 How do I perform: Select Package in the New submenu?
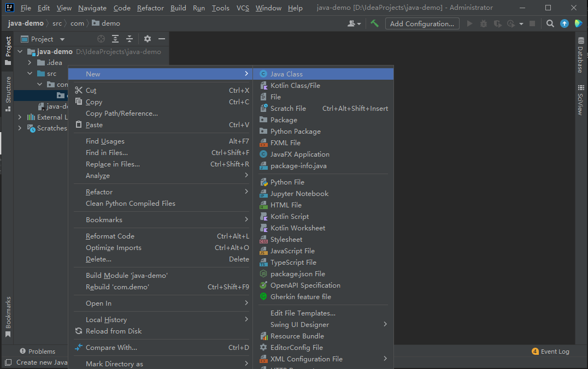(324, 120)
